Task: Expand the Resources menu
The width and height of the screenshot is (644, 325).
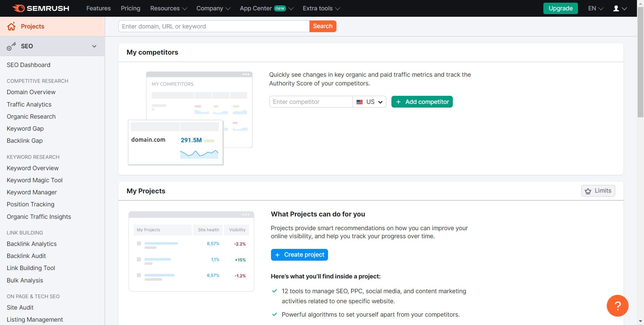Action: [x=168, y=8]
